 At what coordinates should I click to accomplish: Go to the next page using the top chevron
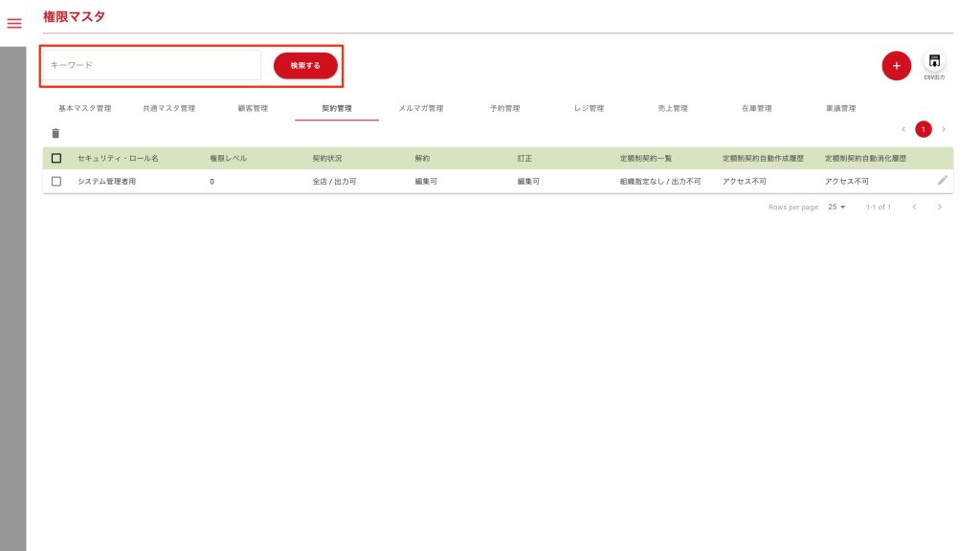(944, 129)
